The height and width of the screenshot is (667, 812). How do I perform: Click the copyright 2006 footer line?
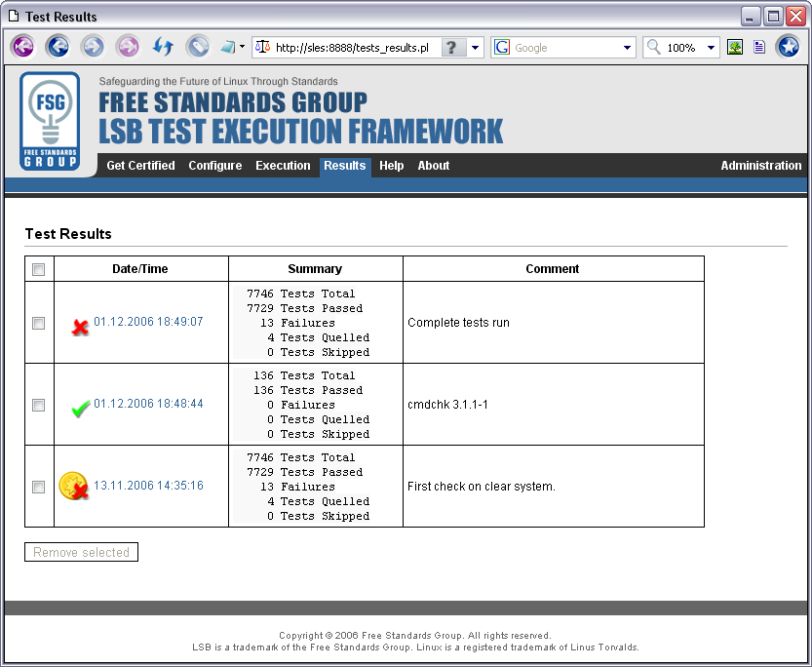pyautogui.click(x=415, y=636)
